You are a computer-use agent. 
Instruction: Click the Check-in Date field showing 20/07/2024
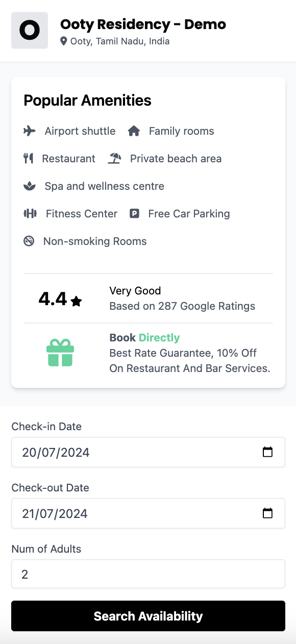click(148, 452)
